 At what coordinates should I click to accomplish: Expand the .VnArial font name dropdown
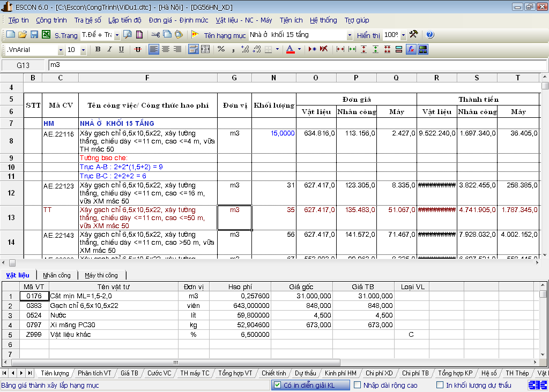click(61, 50)
